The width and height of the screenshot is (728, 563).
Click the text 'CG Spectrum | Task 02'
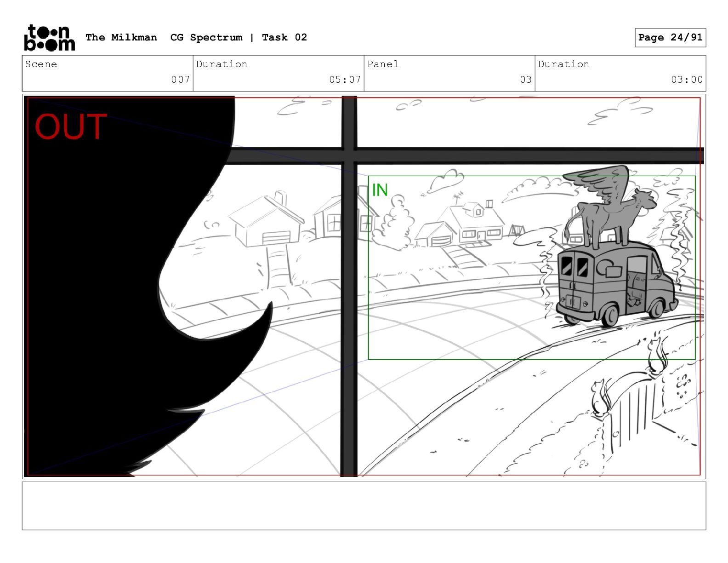click(x=239, y=37)
